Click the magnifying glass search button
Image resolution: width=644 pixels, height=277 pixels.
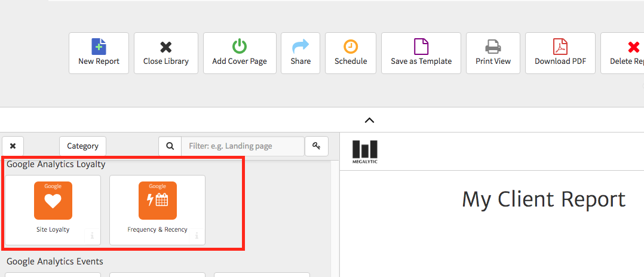pyautogui.click(x=170, y=146)
